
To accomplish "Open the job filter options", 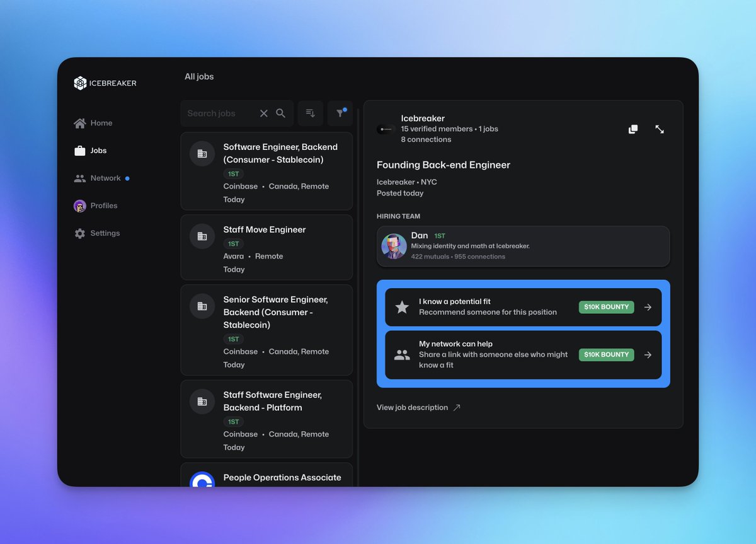I will click(340, 113).
